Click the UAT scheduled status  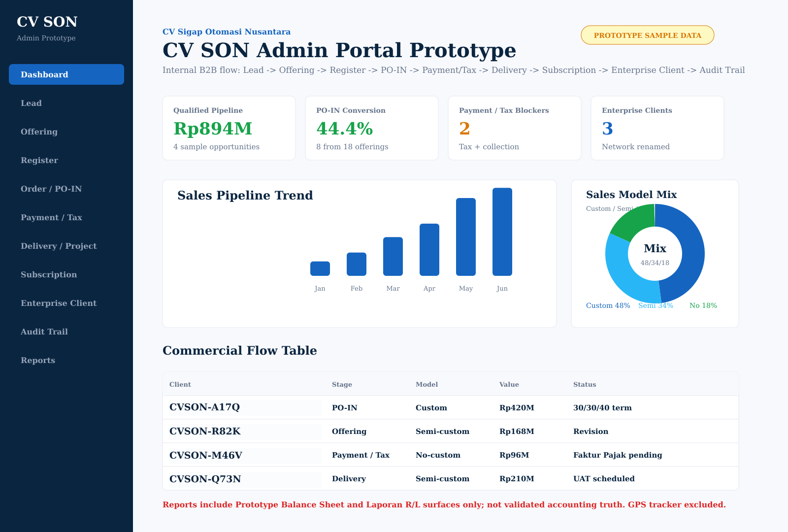tap(604, 479)
